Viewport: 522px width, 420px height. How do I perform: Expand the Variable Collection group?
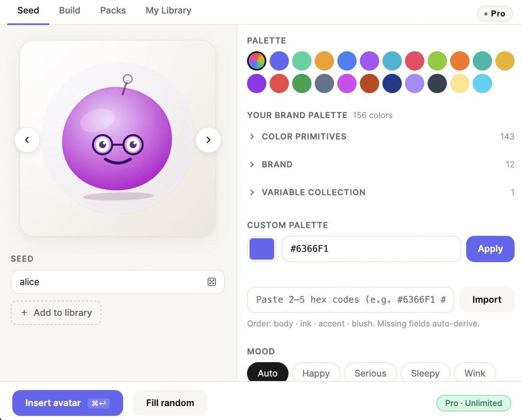381,192
